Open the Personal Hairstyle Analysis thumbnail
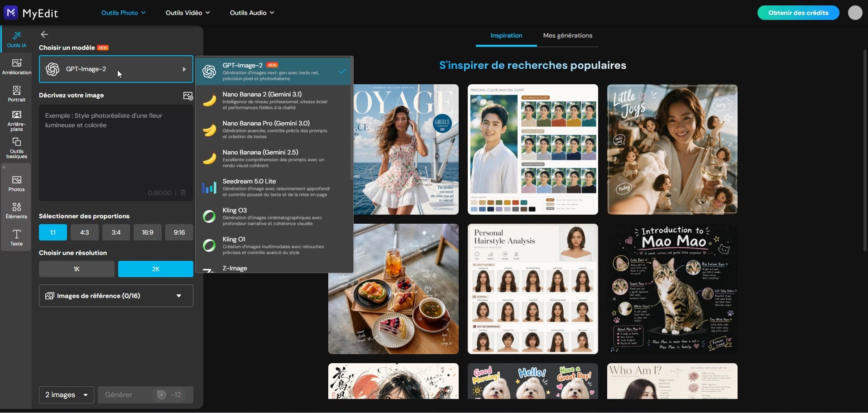Image resolution: width=868 pixels, height=413 pixels. coord(533,289)
